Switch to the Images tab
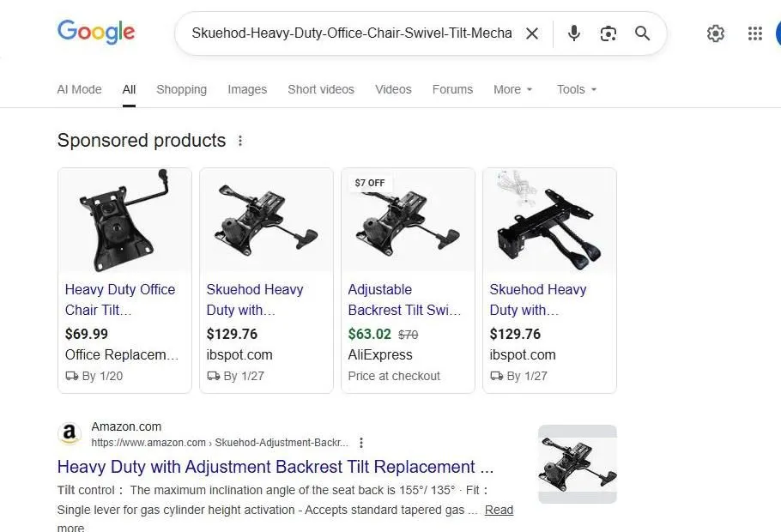The width and height of the screenshot is (781, 532). coord(247,89)
